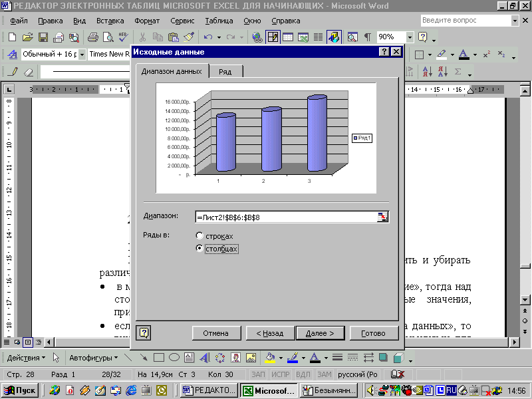Open a file with folder icon
Image resolution: width=532 pixels, height=399 pixels.
click(x=28, y=37)
